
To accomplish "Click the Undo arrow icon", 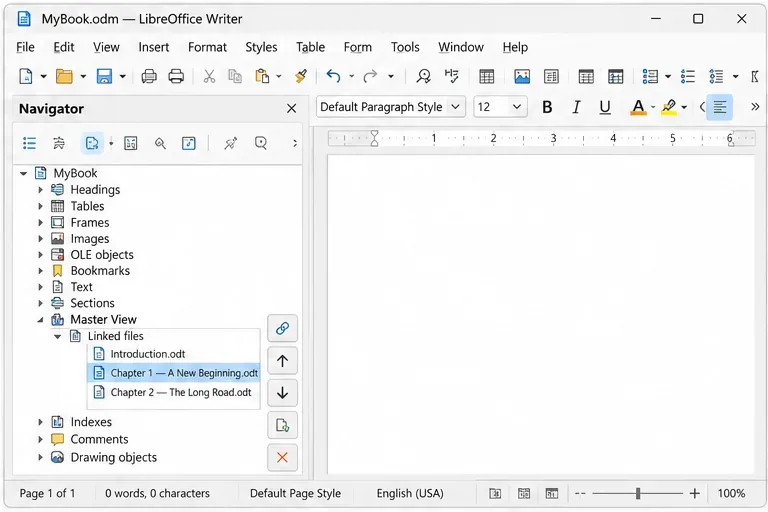I will click(333, 76).
